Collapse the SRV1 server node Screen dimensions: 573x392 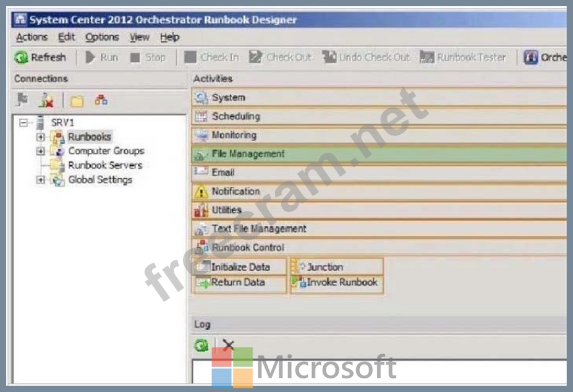pos(23,122)
